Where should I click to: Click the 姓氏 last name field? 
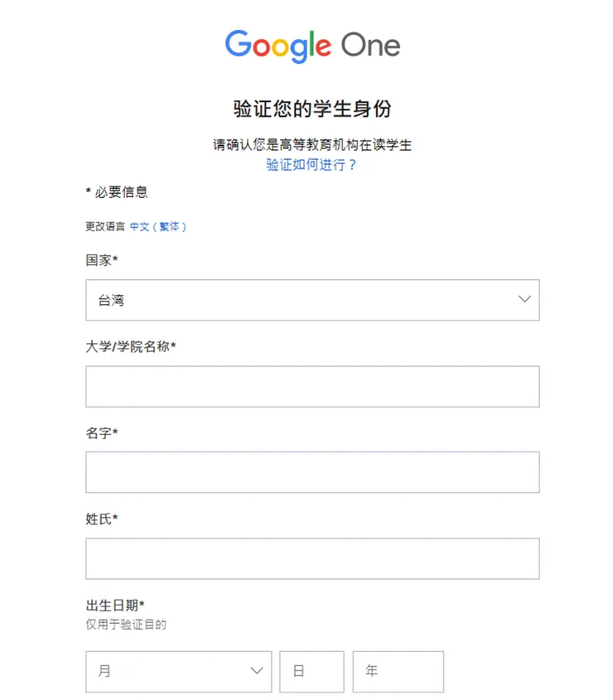[x=312, y=558]
